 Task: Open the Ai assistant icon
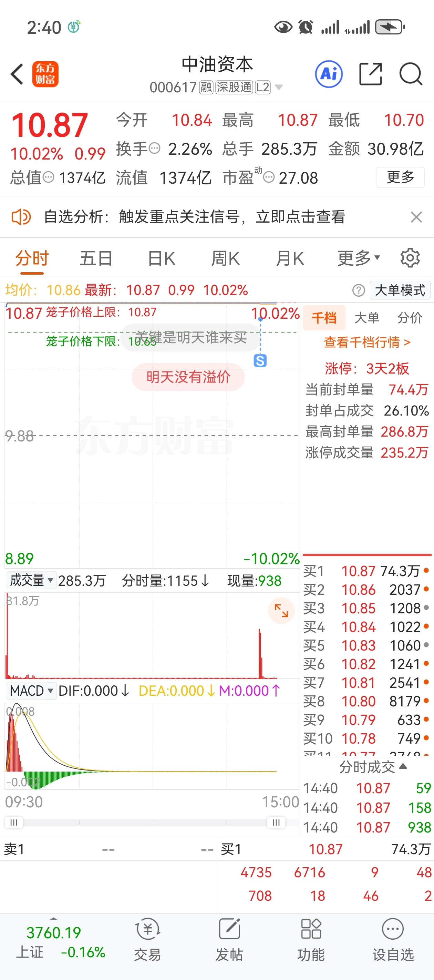(329, 74)
